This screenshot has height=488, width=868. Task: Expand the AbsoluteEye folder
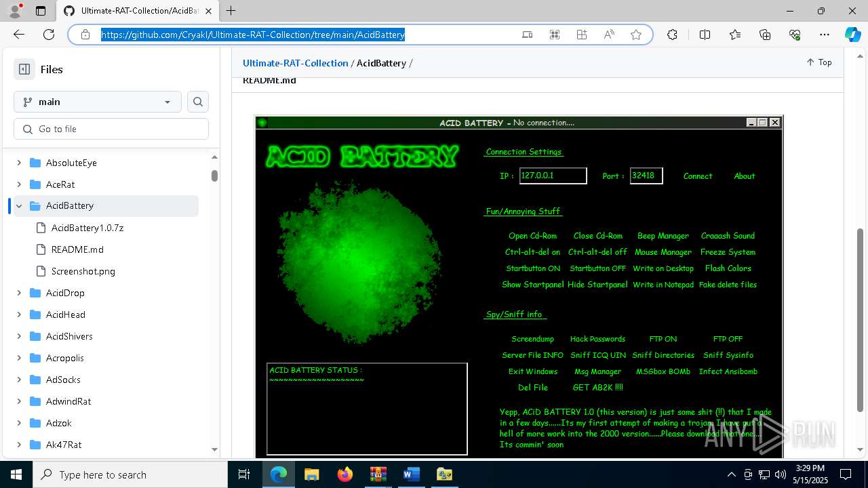click(19, 163)
